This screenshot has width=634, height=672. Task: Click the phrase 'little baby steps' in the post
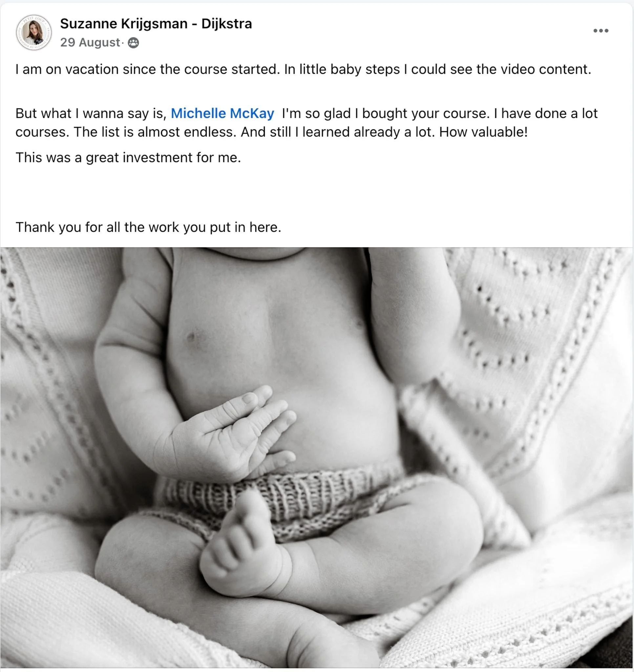click(349, 70)
